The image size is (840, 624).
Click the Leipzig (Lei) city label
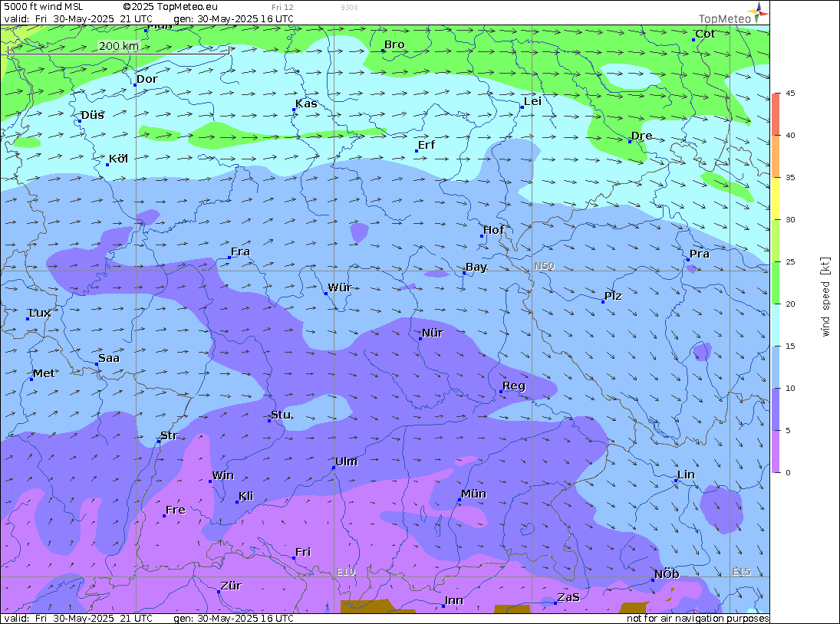[532, 101]
